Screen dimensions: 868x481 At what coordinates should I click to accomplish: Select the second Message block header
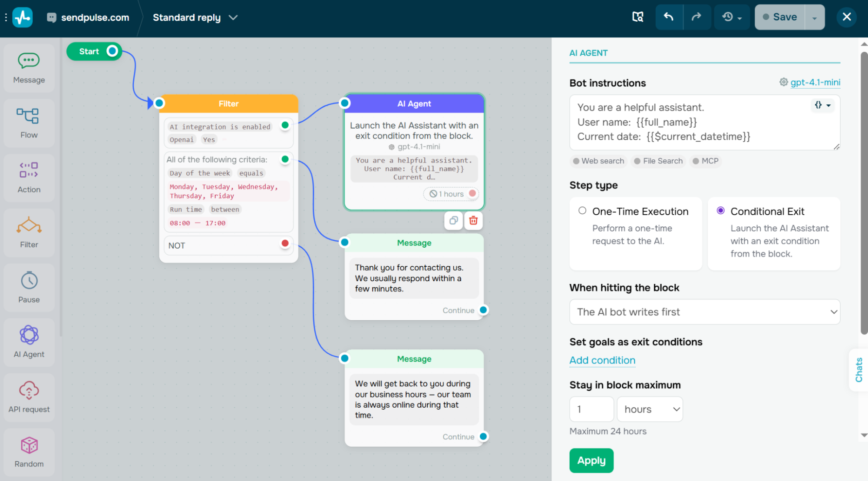[414, 359]
